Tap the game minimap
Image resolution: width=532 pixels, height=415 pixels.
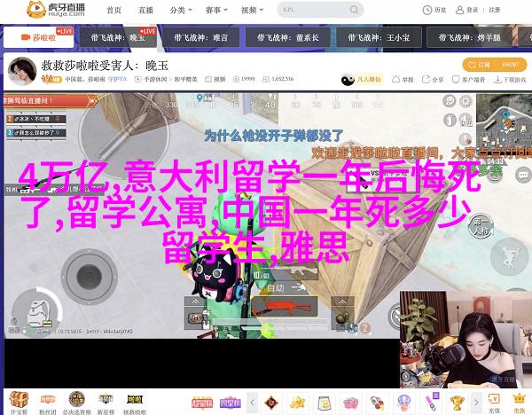[504, 124]
